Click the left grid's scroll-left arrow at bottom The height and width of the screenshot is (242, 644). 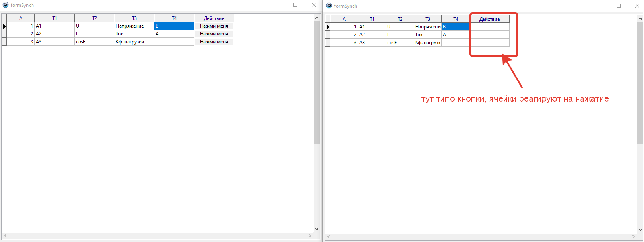[x=5, y=236]
